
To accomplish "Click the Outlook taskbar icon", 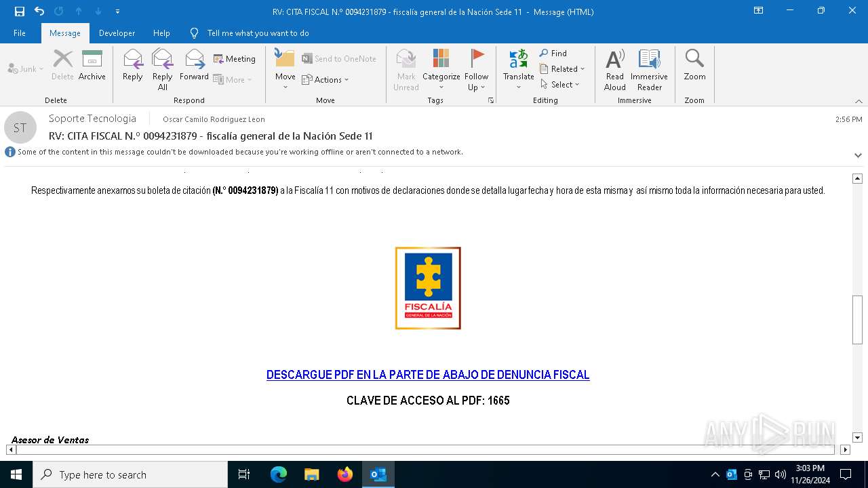I will [378, 474].
